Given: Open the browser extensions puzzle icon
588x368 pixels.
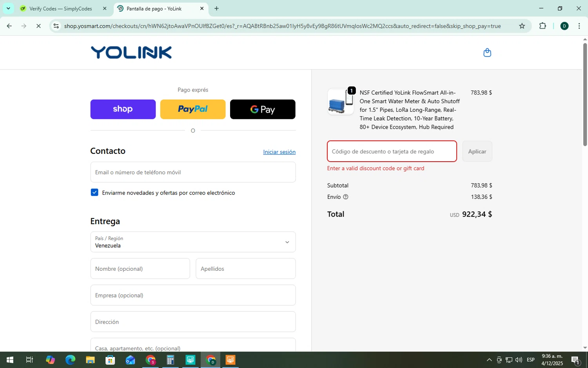Looking at the screenshot, I should (x=543, y=26).
